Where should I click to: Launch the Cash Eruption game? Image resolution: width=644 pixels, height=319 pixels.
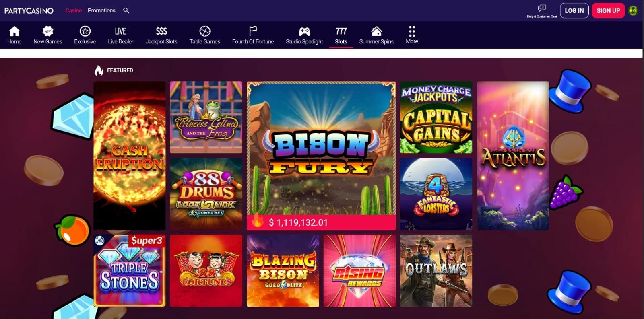[x=130, y=156]
